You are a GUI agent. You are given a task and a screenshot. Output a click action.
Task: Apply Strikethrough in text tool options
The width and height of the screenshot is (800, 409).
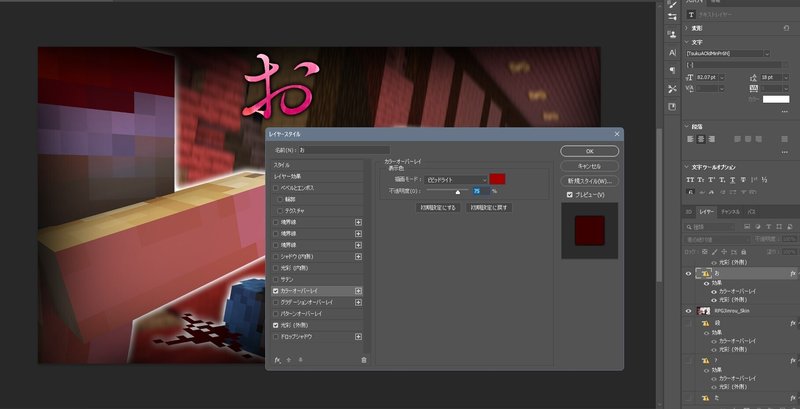(x=743, y=180)
